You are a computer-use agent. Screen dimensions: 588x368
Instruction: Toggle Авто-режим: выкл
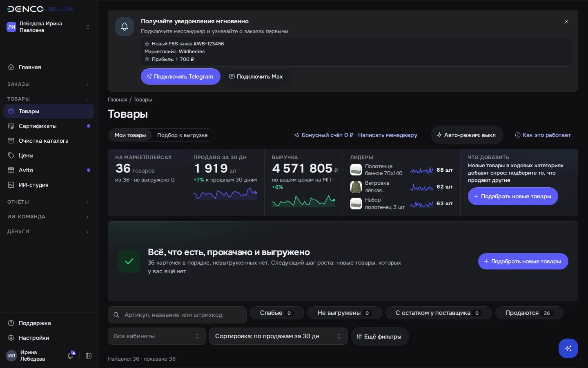coord(467,135)
